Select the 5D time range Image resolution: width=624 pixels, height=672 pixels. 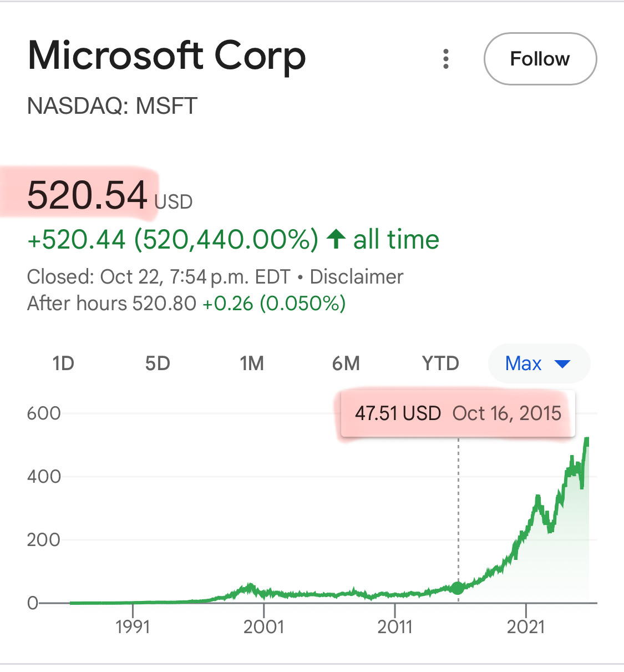point(158,364)
